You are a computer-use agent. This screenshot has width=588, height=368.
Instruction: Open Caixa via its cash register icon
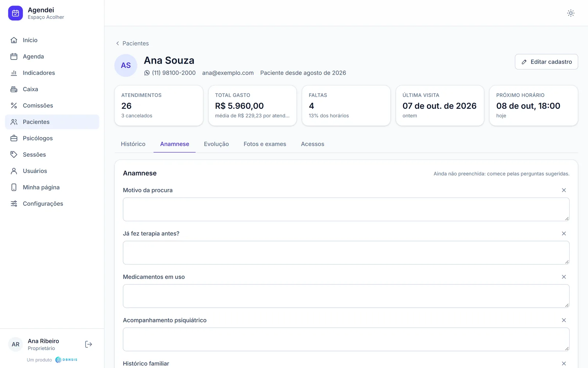pyautogui.click(x=14, y=89)
